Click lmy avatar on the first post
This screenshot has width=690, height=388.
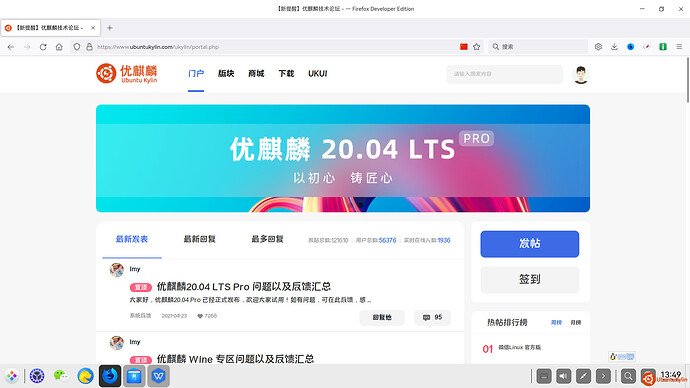point(117,270)
